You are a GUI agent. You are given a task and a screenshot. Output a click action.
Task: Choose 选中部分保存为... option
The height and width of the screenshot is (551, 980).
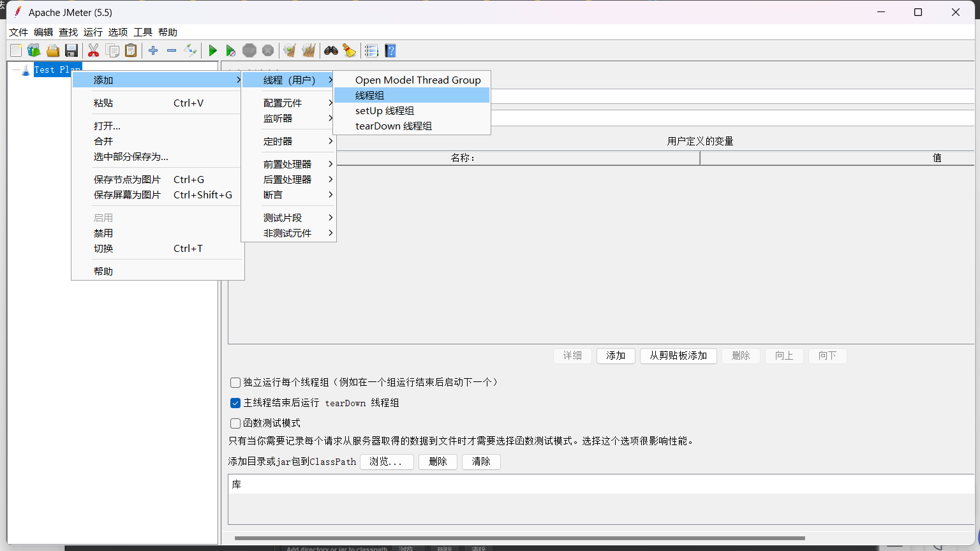pyautogui.click(x=158, y=156)
